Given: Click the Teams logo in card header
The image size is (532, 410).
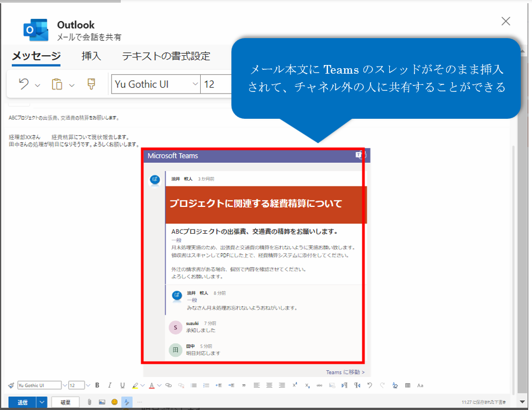Looking at the screenshot, I should coord(360,155).
